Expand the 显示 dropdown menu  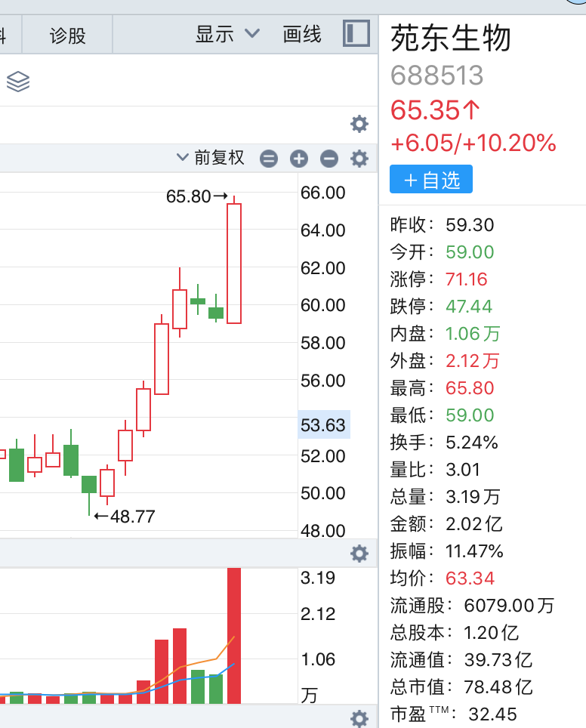[x=215, y=34]
